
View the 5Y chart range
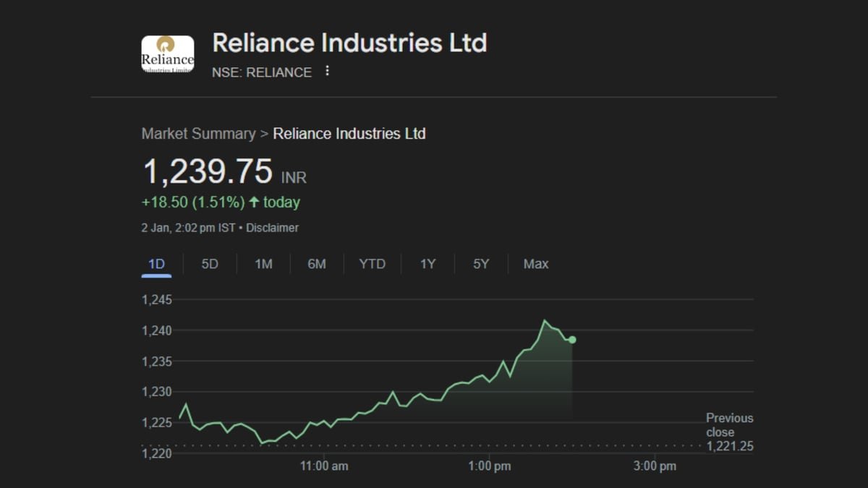coord(481,264)
